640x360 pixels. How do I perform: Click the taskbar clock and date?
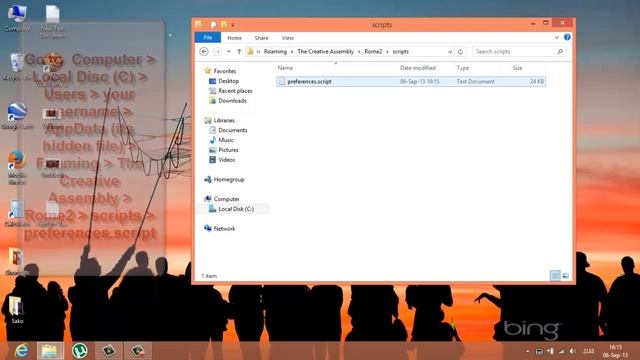[615, 351]
